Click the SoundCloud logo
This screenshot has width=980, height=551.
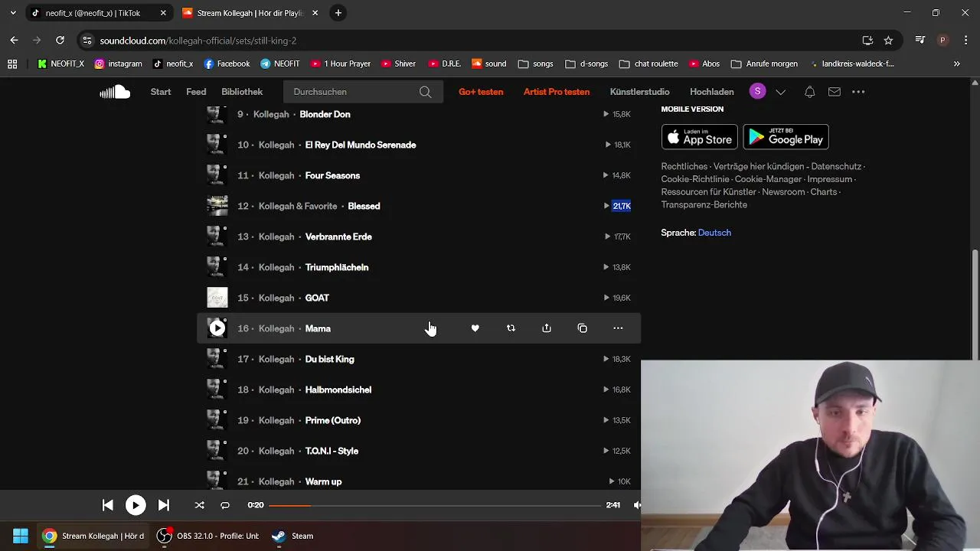[115, 92]
